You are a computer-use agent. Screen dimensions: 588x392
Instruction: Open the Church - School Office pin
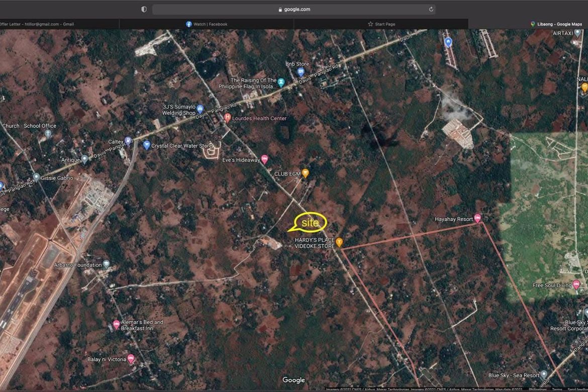pyautogui.click(x=48, y=134)
